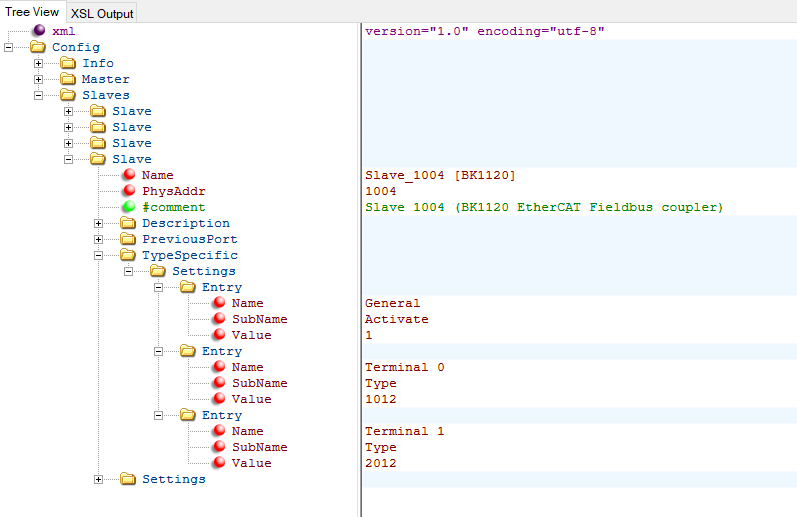Click the purple xml declaration node icon

(38, 31)
